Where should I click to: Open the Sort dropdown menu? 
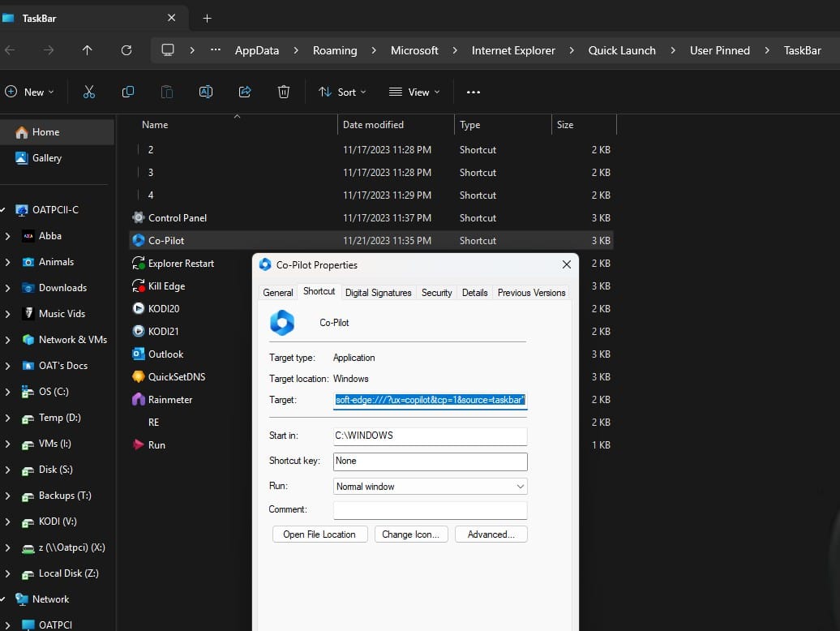[x=342, y=92]
